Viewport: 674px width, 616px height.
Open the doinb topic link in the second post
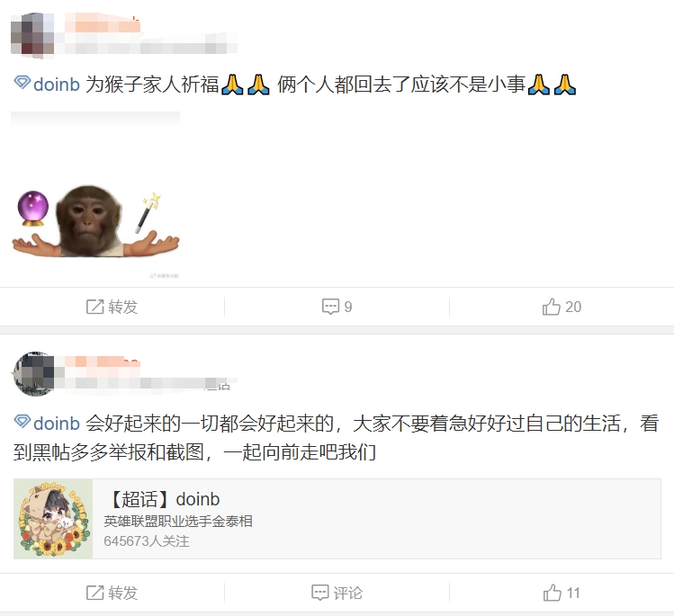coord(57,424)
